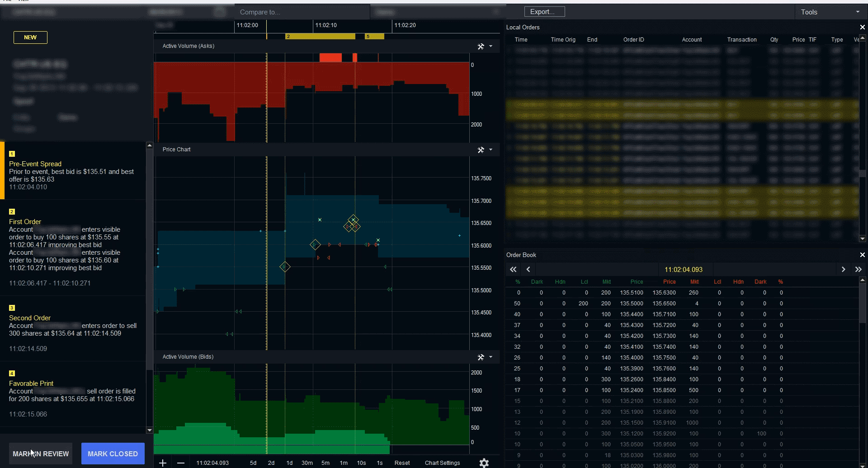
Task: Set chart range to 1m
Action: coord(344,463)
